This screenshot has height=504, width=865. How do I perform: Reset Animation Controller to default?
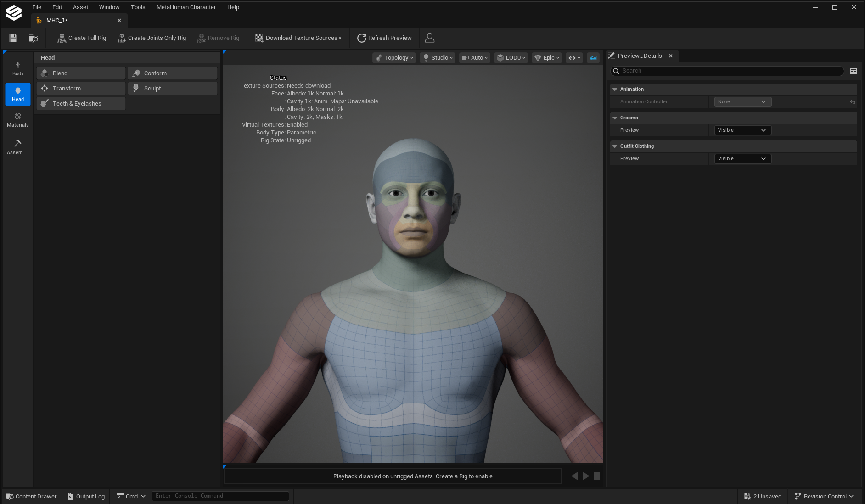(x=853, y=102)
